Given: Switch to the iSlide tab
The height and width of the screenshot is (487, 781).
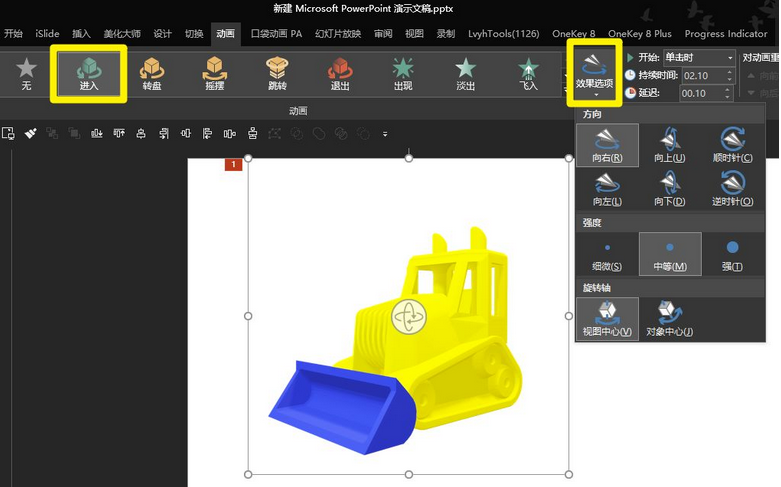Looking at the screenshot, I should (x=47, y=34).
